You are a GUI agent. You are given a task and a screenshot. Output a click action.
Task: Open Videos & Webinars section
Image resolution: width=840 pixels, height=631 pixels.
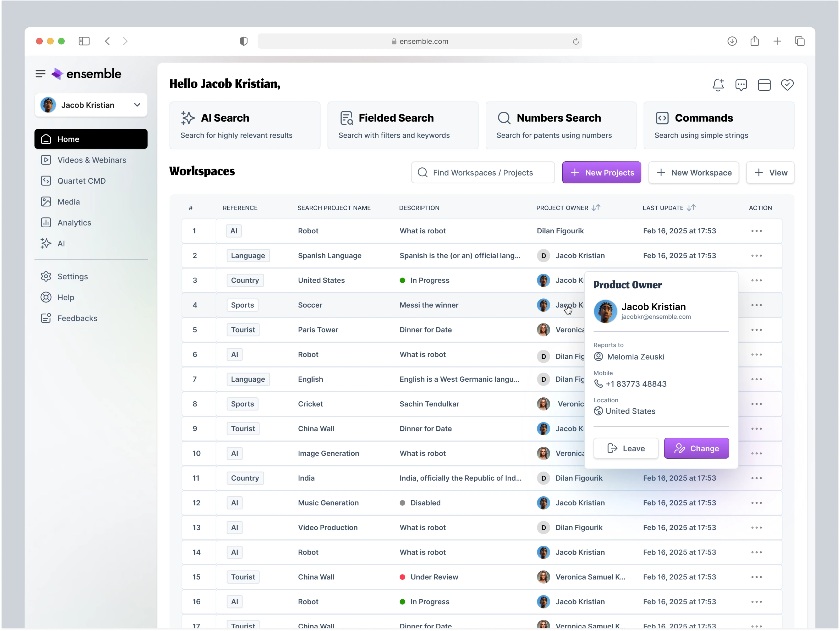(x=91, y=160)
